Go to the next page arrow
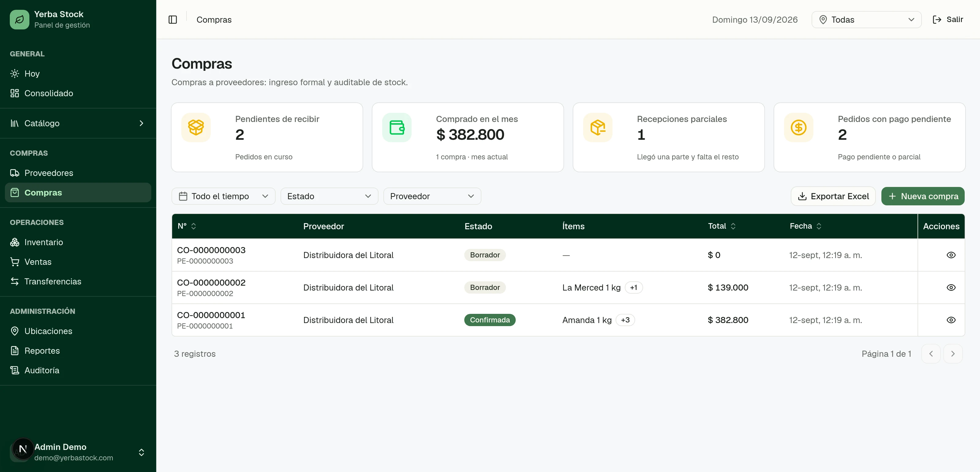 coord(953,354)
